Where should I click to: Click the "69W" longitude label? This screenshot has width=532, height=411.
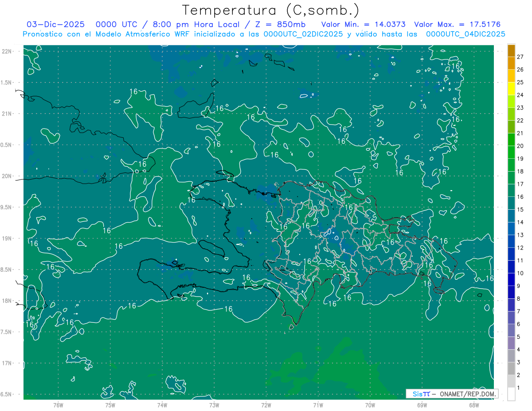coord(422,405)
